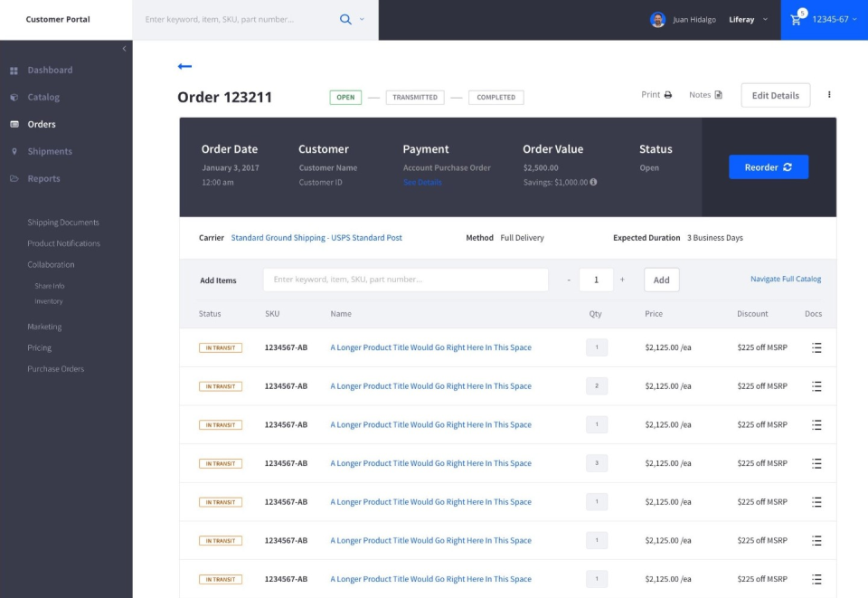Click the search magnifier icon
The image size is (868, 598).
[x=344, y=19]
